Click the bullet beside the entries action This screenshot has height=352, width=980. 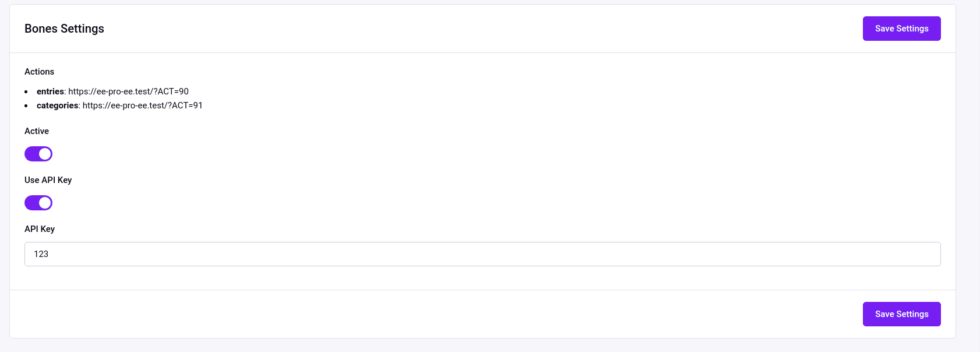pos(26,92)
